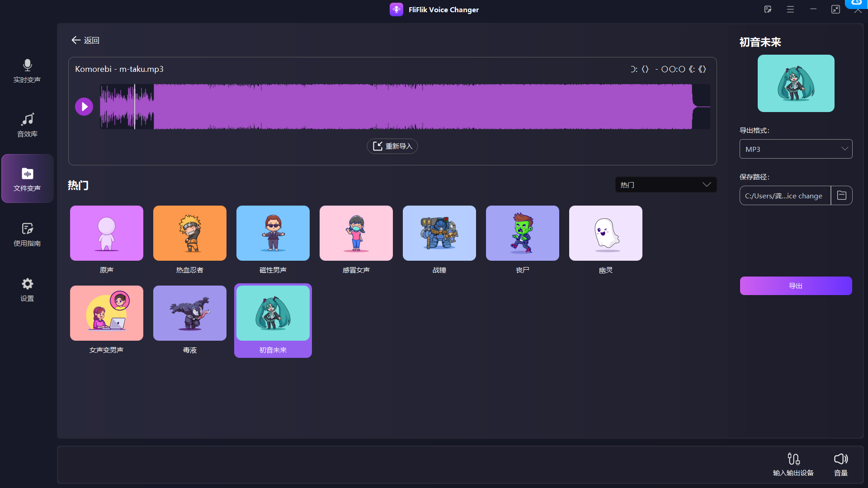
Task: Play the Komorebi audio file
Action: [84, 107]
